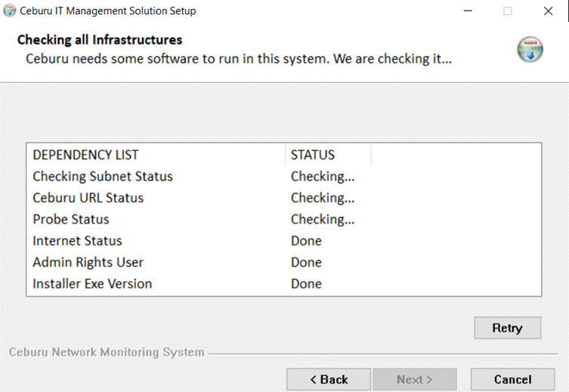This screenshot has height=392, width=569.
Task: Cancel the Ceburu setup
Action: pos(512,379)
